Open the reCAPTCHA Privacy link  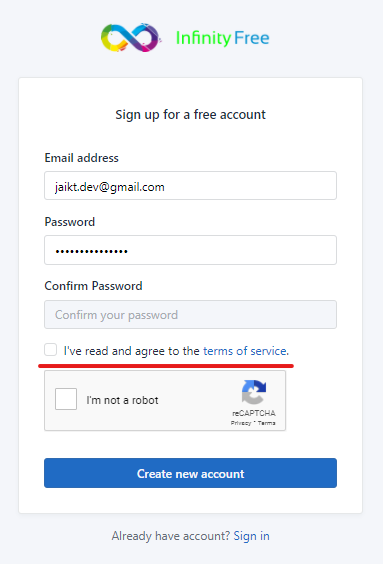pos(241,423)
